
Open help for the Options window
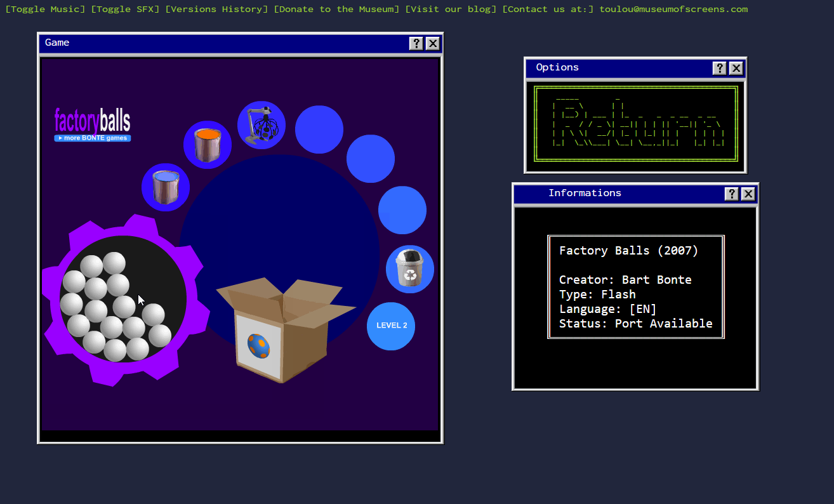tap(720, 69)
